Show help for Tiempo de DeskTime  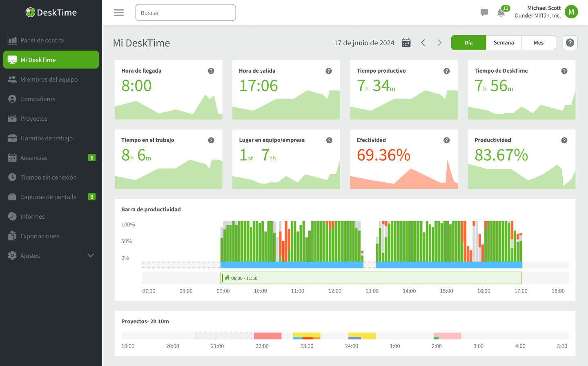click(564, 71)
